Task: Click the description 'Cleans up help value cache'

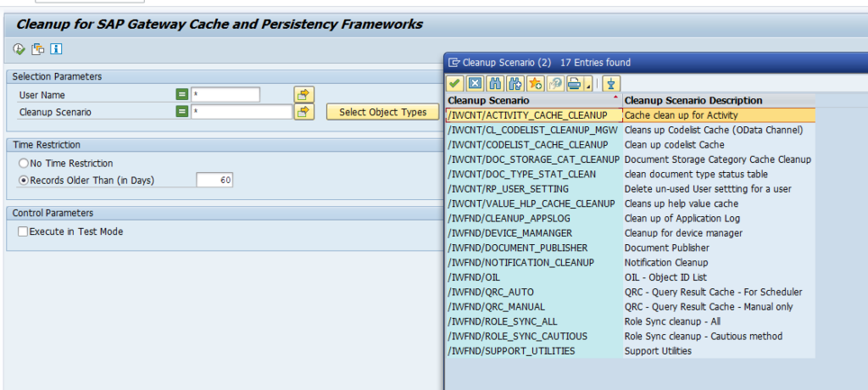Action: click(x=682, y=203)
